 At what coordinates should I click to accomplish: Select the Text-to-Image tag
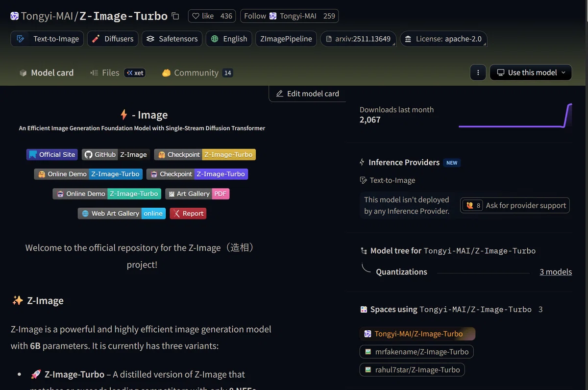(x=48, y=39)
